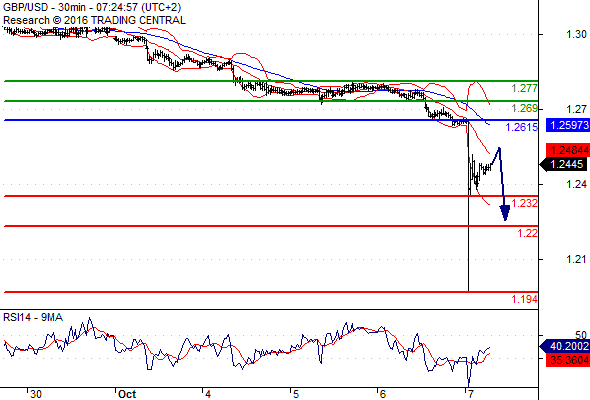Viewport: 590px width, 400px height.
Task: Click the RSI 40.2002 value tag
Action: (565, 346)
